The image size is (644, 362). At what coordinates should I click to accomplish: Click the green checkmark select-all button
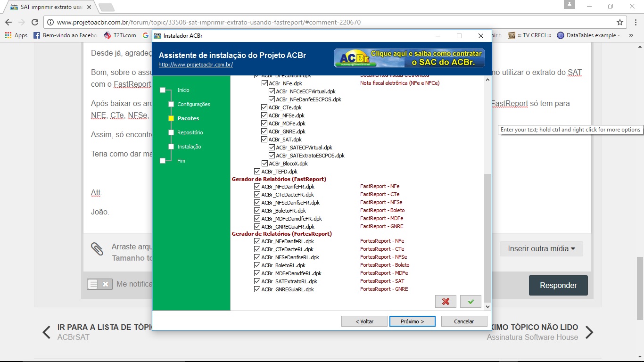[x=471, y=301]
